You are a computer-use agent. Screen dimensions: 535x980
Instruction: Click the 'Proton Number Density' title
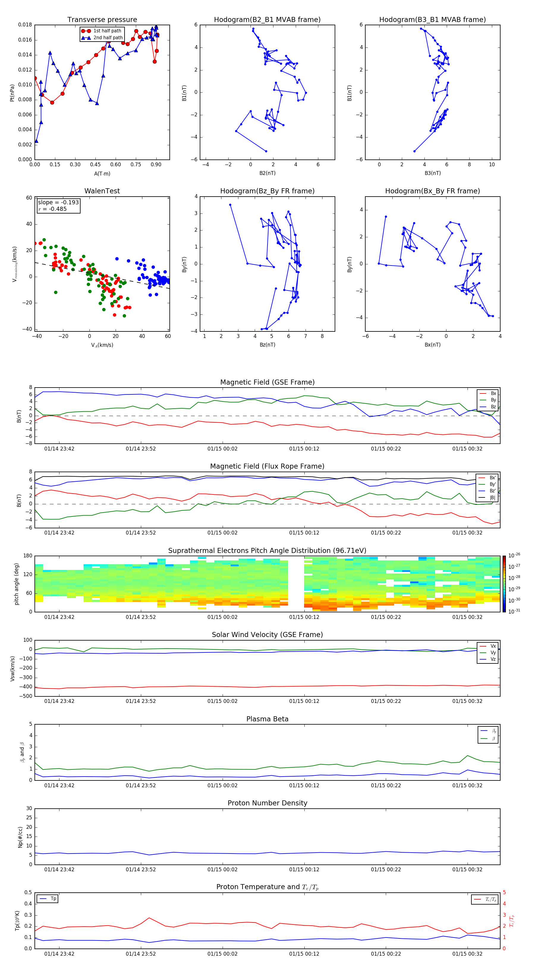click(267, 803)
